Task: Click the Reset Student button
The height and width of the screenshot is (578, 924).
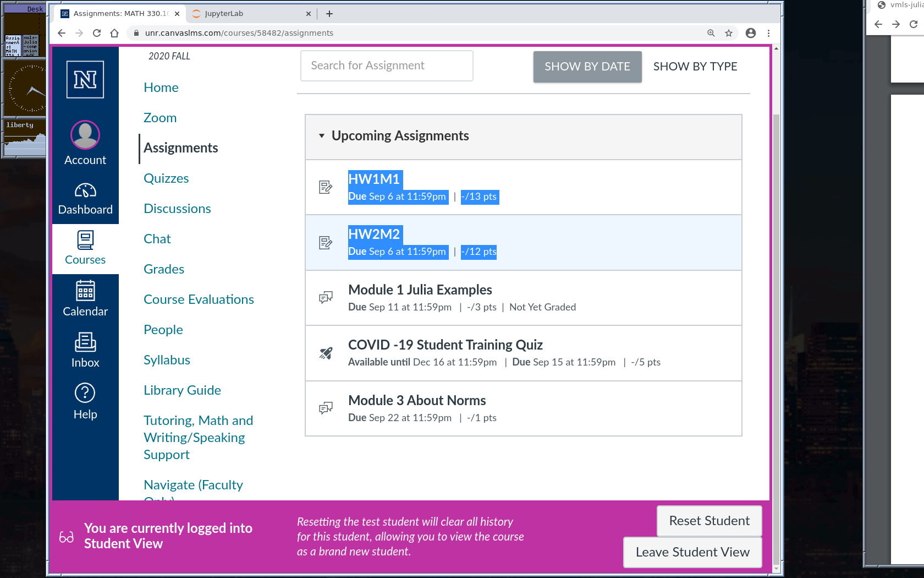Action: click(x=709, y=521)
